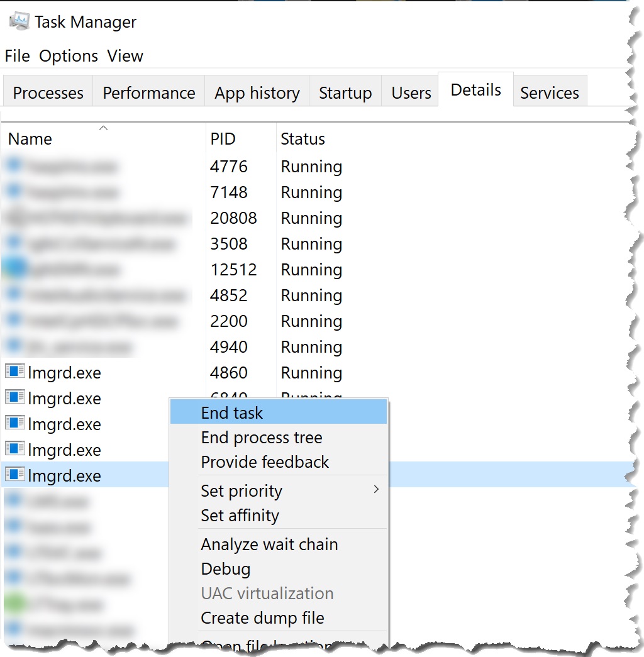The image size is (644, 657).
Task: Choose End process tree
Action: (x=262, y=438)
